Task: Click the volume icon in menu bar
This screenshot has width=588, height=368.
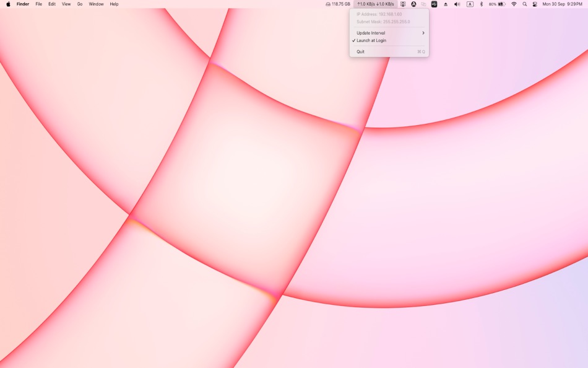Action: click(456, 4)
